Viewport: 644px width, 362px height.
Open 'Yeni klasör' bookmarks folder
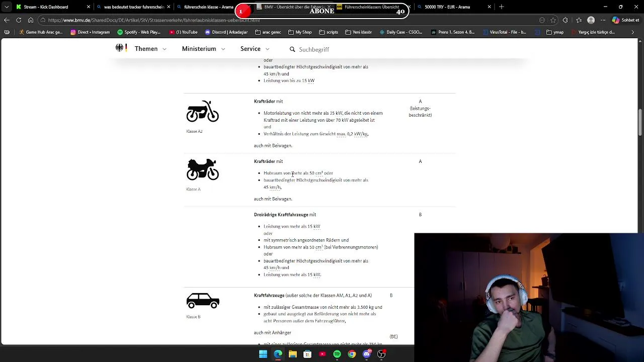point(359,32)
